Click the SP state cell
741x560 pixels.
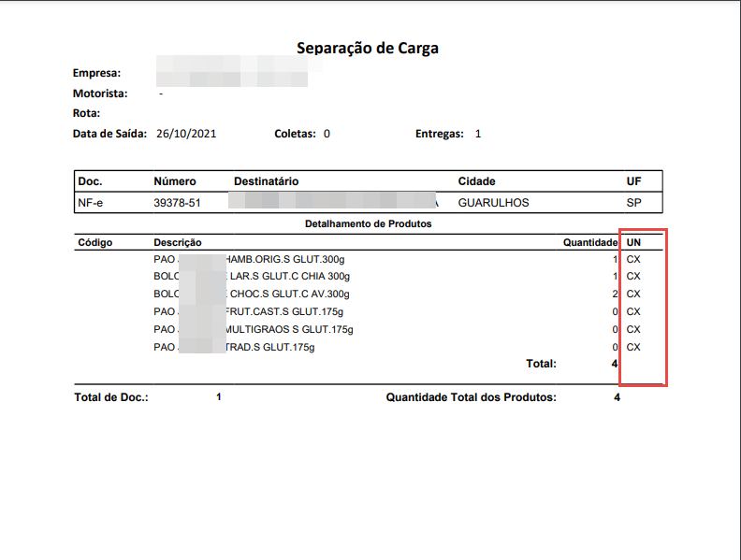(x=633, y=202)
